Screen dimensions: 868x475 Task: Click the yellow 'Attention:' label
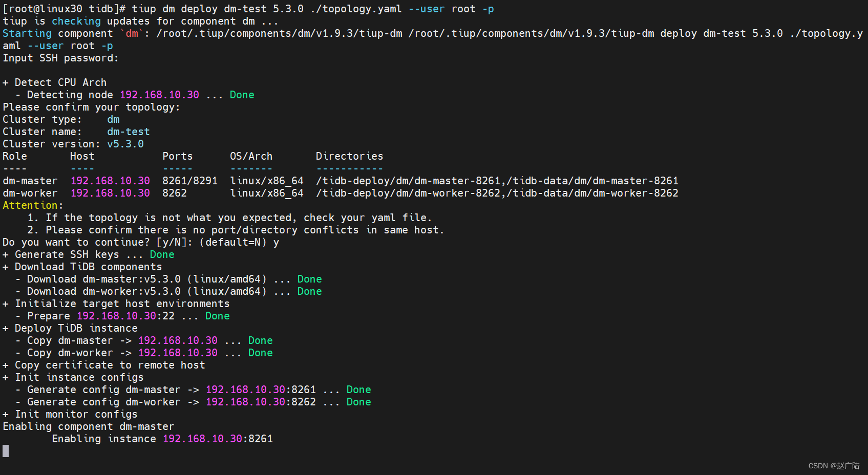[33, 205]
